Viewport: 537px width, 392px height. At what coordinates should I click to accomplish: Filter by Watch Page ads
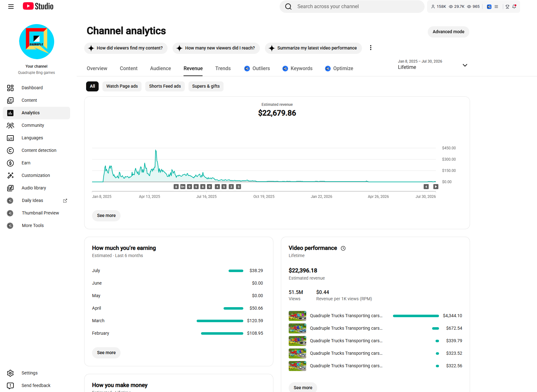122,86
